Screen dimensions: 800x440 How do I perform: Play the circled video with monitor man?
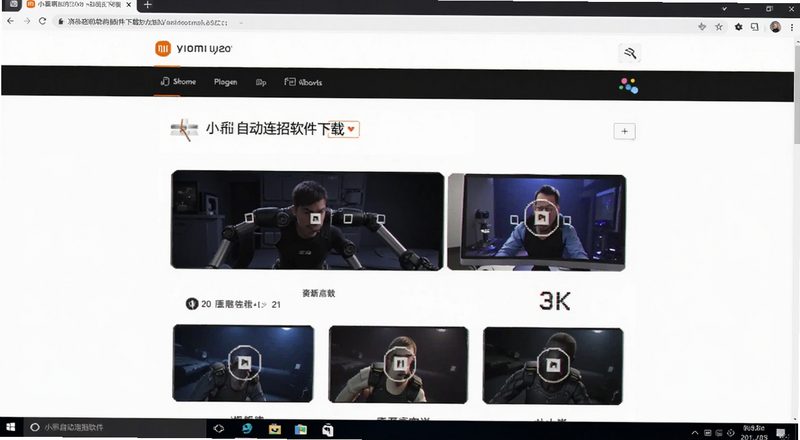pos(541,218)
